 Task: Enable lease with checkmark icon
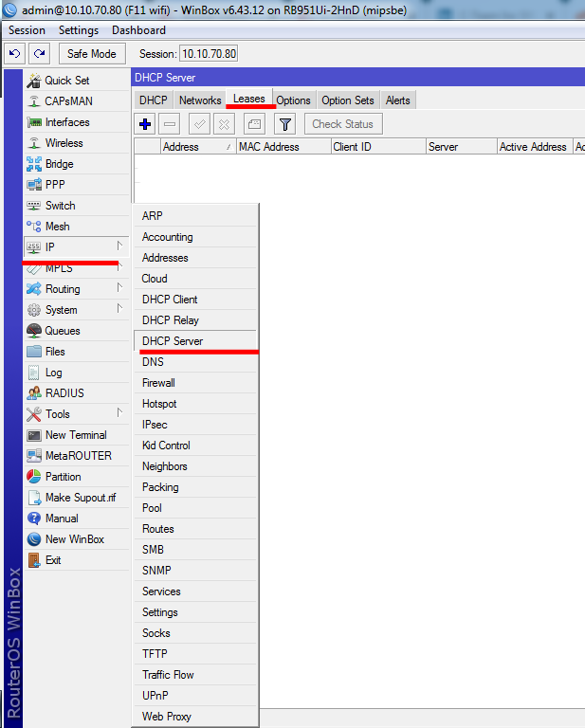tap(200, 124)
